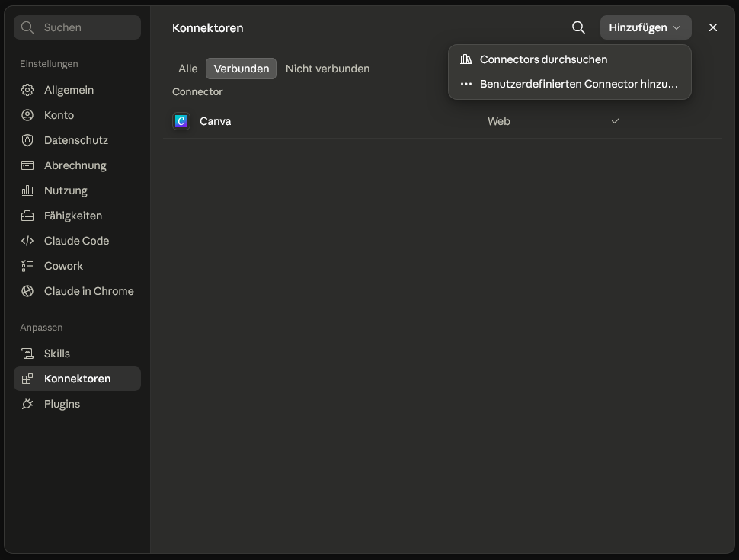The width and height of the screenshot is (739, 560).
Task: Click the Datenschutz shield icon
Action: (x=27, y=140)
